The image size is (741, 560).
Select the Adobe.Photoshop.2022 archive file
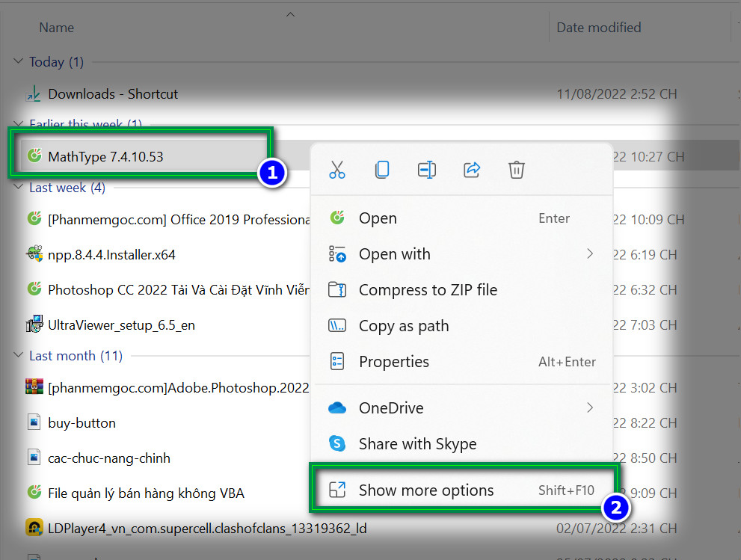click(179, 388)
